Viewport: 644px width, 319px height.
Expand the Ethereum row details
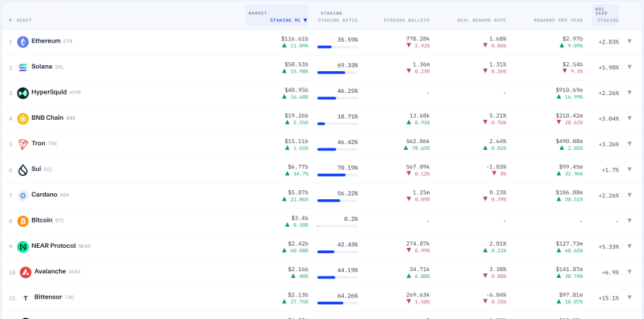click(x=629, y=41)
